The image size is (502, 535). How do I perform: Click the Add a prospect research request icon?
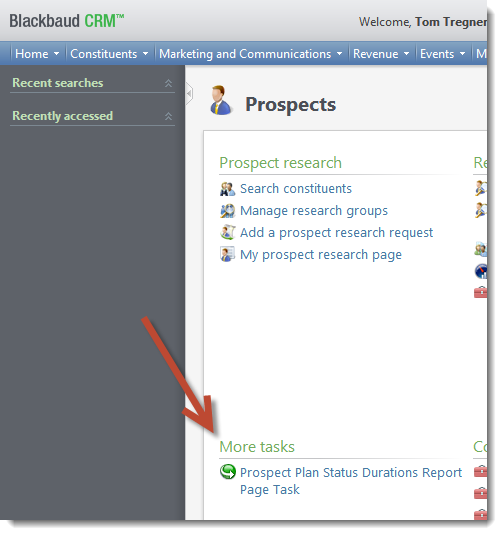click(227, 233)
